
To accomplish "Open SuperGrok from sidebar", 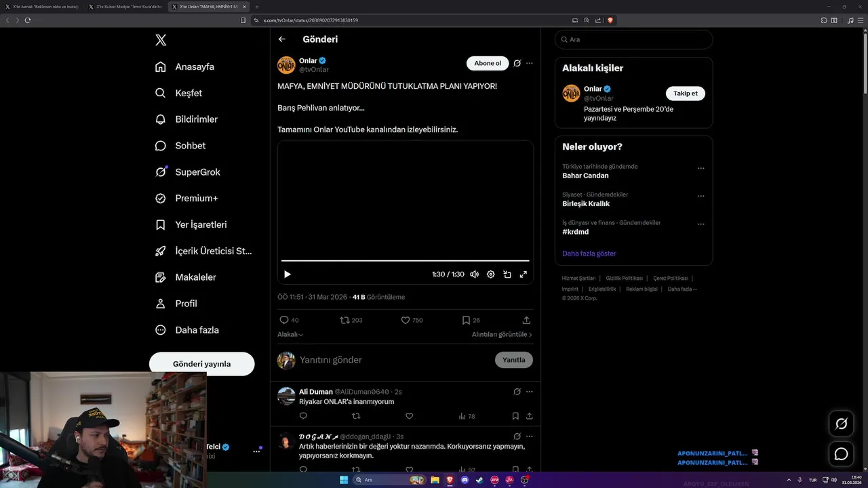I will pos(188,172).
